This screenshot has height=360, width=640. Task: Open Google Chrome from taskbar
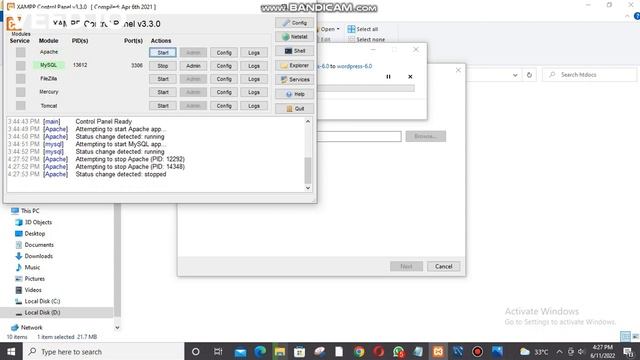coord(359,351)
